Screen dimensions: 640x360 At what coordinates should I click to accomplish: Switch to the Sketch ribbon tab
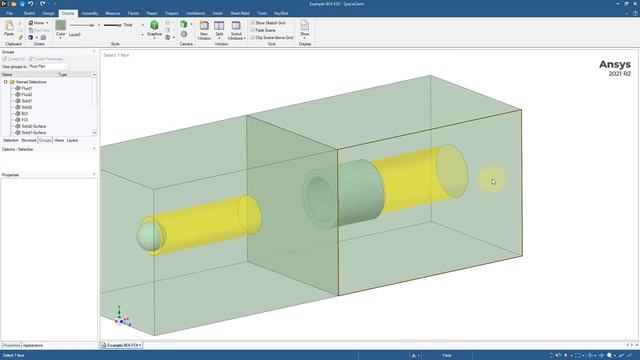29,13
